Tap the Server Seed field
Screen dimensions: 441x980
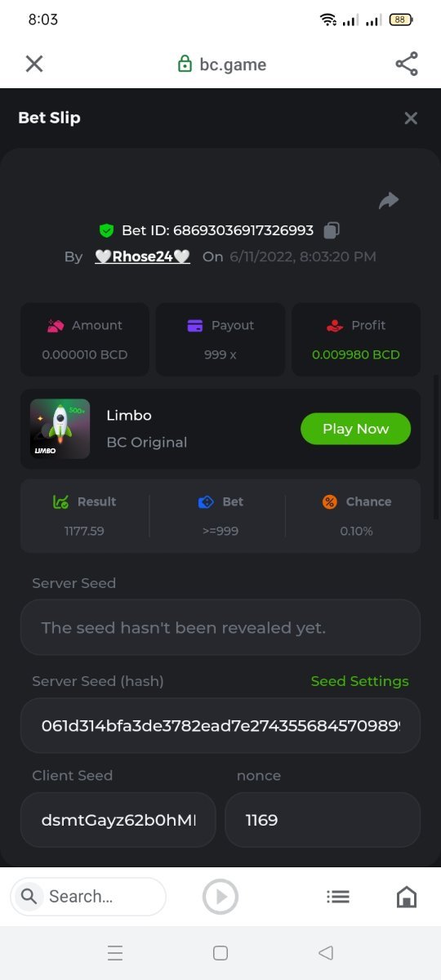[220, 627]
